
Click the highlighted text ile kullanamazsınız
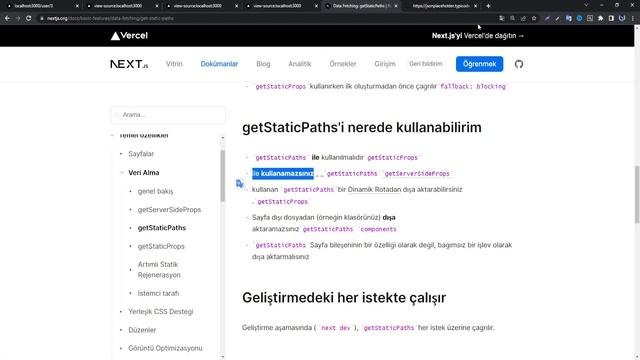click(283, 174)
